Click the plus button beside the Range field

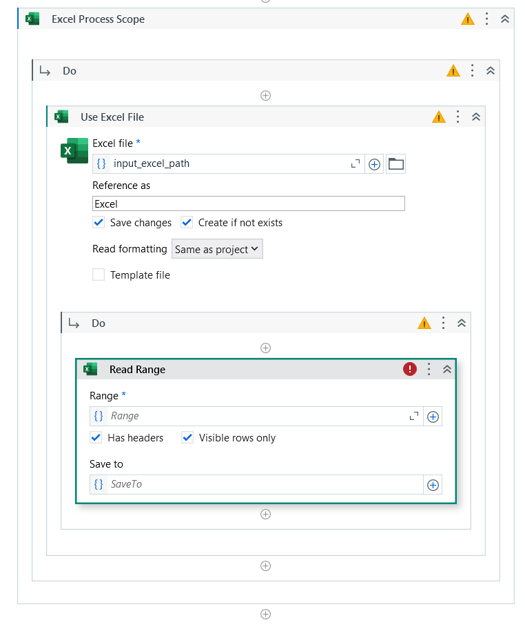[x=433, y=417]
